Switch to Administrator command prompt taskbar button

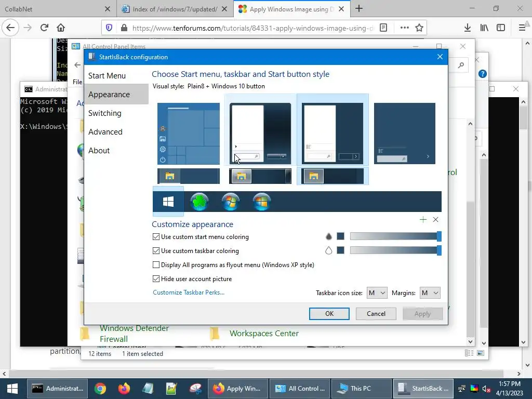coord(57,389)
